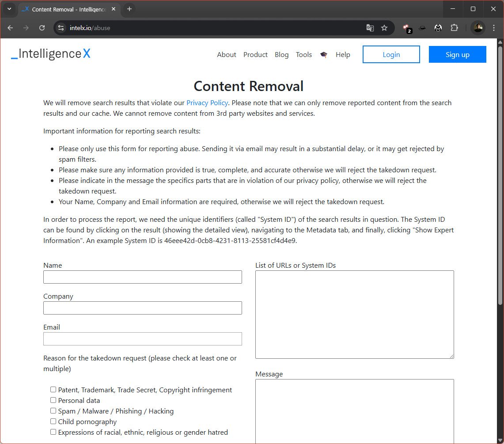Close the Content Removal tab
The height and width of the screenshot is (444, 504).
114,9
